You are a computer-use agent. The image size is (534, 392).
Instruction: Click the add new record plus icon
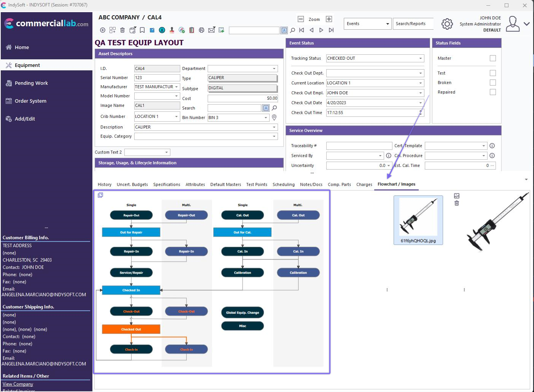tap(103, 30)
